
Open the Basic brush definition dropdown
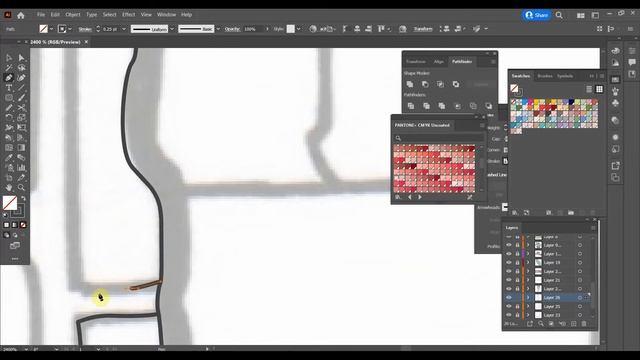(218, 29)
